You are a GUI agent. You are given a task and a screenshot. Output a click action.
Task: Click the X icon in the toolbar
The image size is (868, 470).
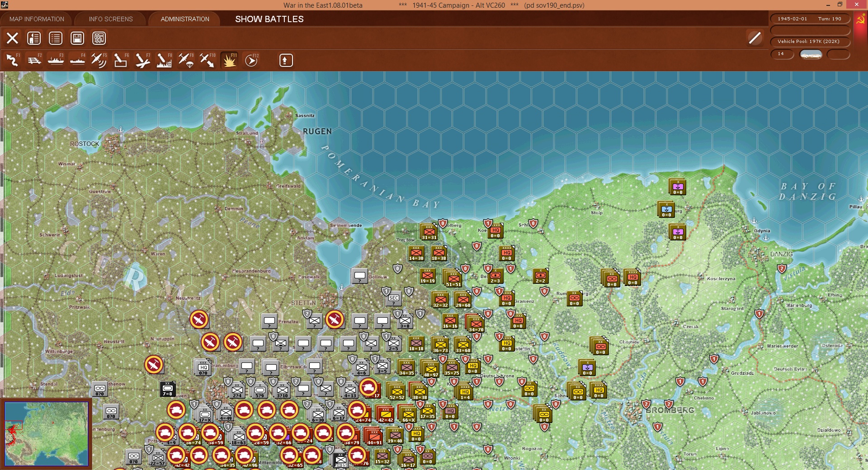pyautogui.click(x=12, y=38)
